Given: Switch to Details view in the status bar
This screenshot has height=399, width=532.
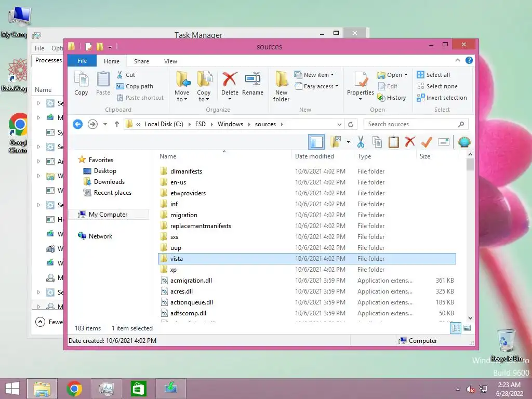Looking at the screenshot, I should click(x=456, y=328).
